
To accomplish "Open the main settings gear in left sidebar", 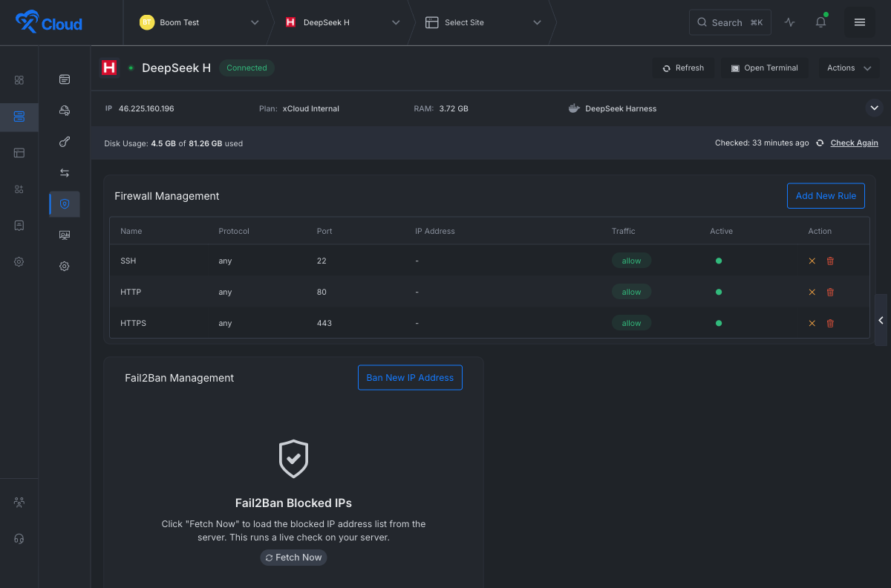I will click(x=19, y=261).
